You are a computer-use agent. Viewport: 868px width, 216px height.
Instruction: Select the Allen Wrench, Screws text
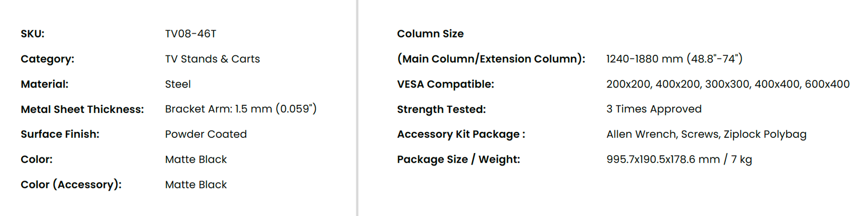click(x=663, y=134)
